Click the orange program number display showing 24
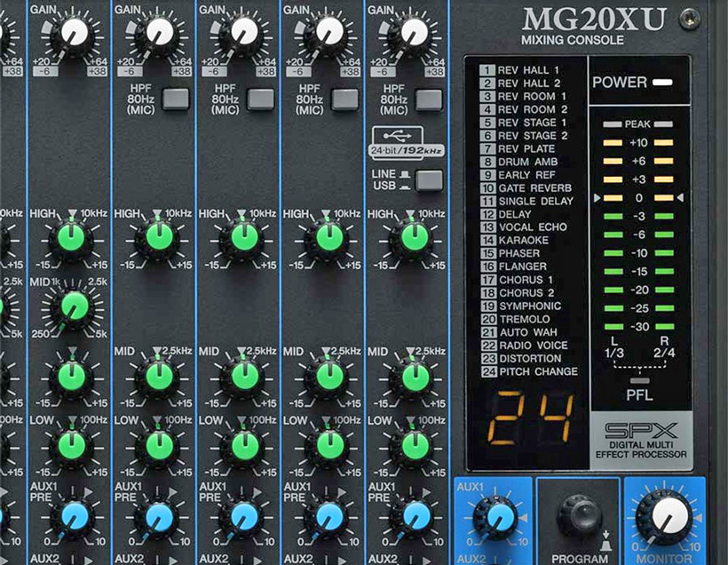 pyautogui.click(x=532, y=418)
